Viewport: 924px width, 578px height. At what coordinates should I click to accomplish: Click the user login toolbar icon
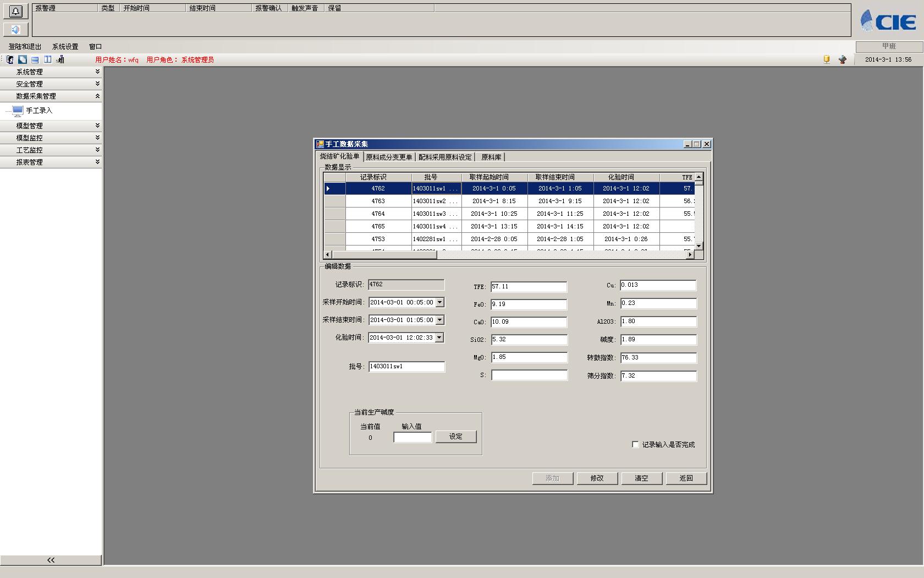[x=10, y=59]
